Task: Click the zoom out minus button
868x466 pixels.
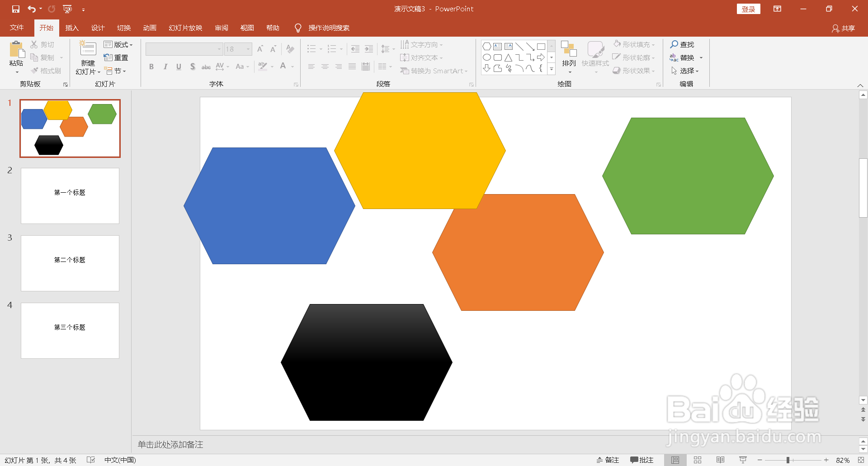Action: click(x=760, y=460)
